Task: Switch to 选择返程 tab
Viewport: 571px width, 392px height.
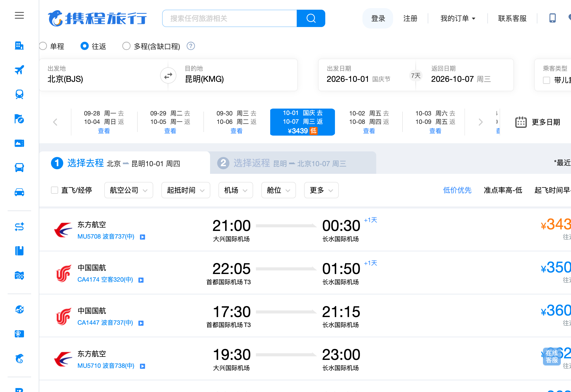Action: pos(293,163)
